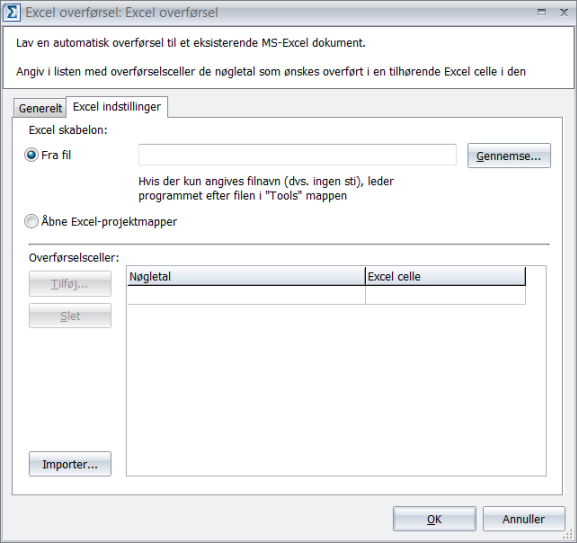Confirm with the OK button
Image resolution: width=577 pixels, height=543 pixels.
tap(434, 519)
